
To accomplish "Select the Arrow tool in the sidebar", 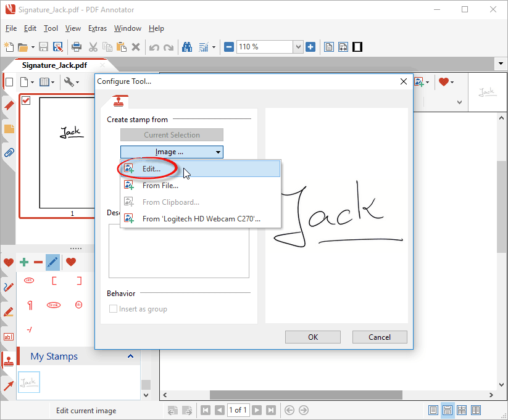I will [9, 386].
